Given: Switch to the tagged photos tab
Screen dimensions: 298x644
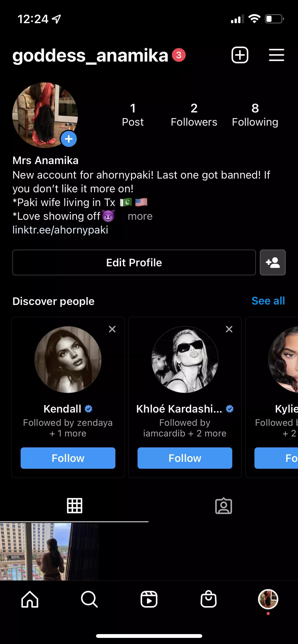Looking at the screenshot, I should pos(223,506).
